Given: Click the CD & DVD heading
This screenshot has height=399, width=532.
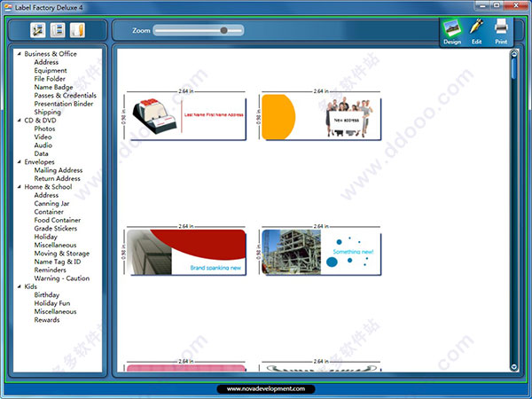Looking at the screenshot, I should point(40,120).
